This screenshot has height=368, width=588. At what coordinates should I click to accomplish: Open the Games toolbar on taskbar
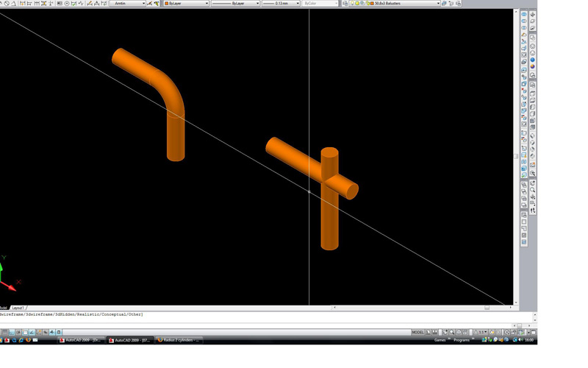[x=440, y=340]
